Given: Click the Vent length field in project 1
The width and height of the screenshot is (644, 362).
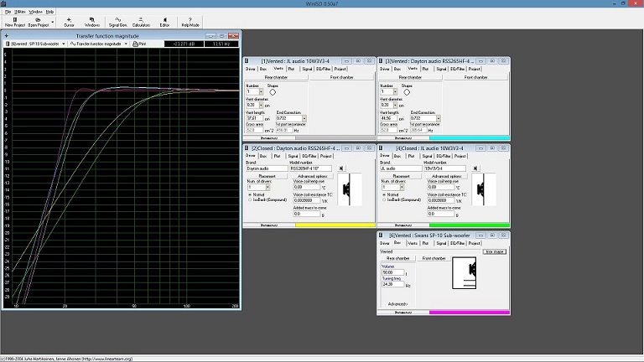Looking at the screenshot, I should pyautogui.click(x=254, y=118).
